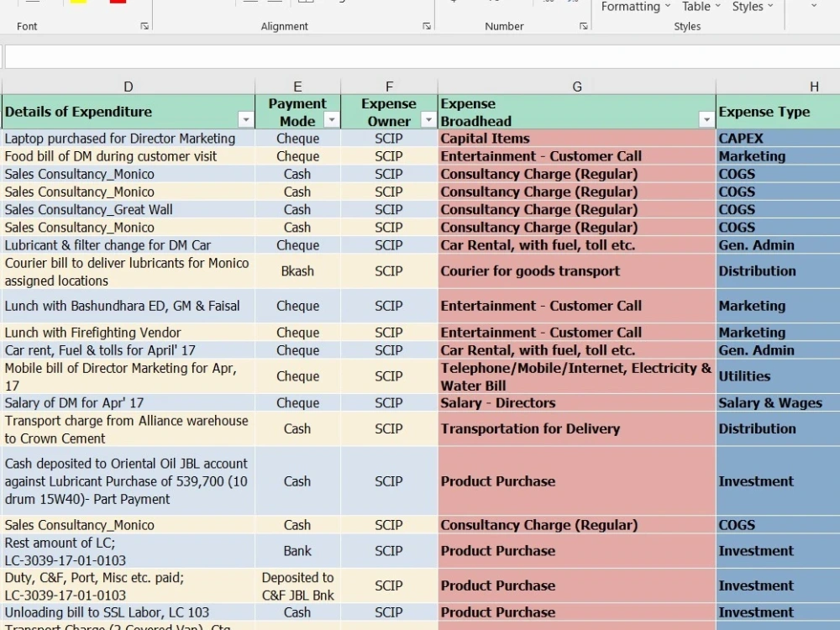The image size is (840, 630).
Task: Select cell 'Courier bill to deliver lubricants'
Action: pos(128,271)
